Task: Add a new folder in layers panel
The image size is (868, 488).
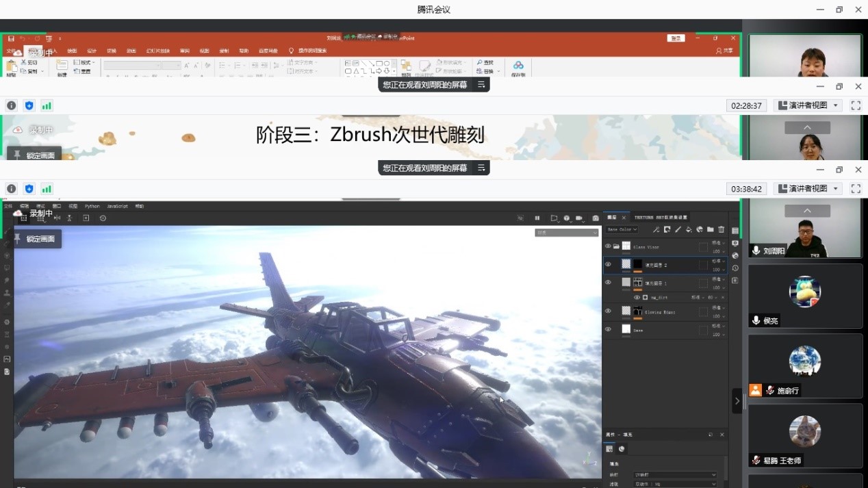Action: coord(711,230)
